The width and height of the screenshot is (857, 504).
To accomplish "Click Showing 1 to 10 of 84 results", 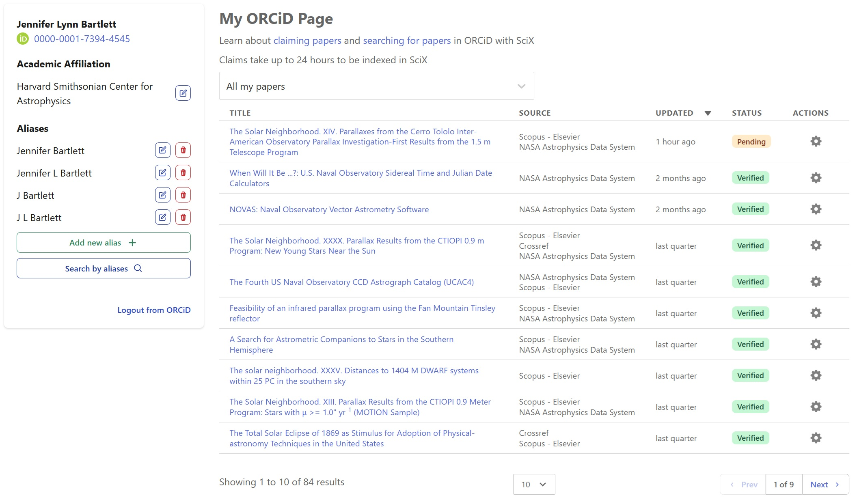I will 282,482.
